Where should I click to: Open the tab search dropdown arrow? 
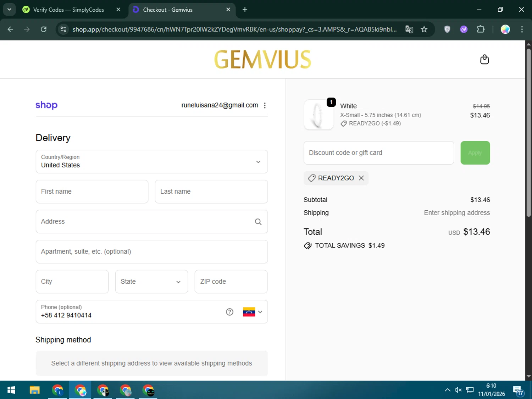click(9, 10)
